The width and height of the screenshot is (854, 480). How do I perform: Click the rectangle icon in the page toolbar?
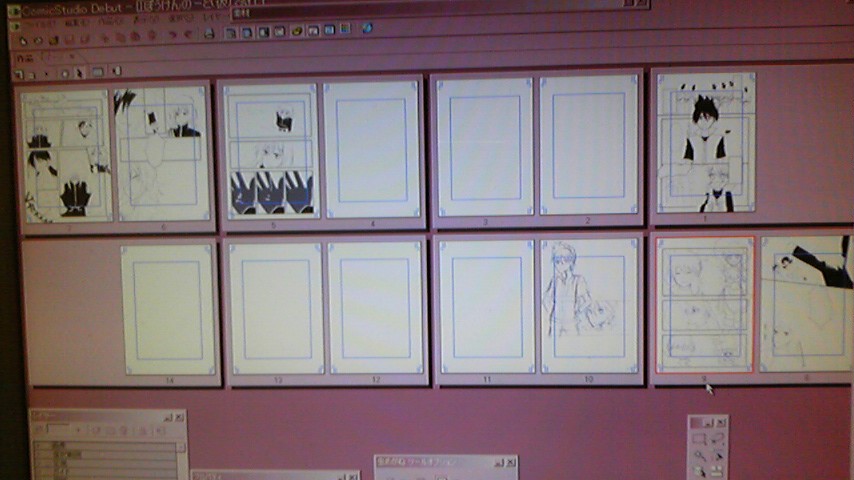97,71
